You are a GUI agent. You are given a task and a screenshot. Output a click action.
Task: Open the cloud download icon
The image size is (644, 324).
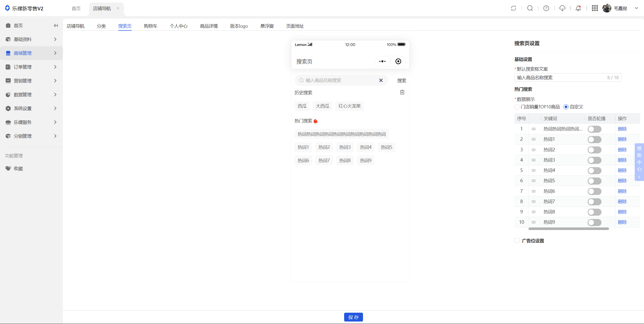click(x=562, y=8)
